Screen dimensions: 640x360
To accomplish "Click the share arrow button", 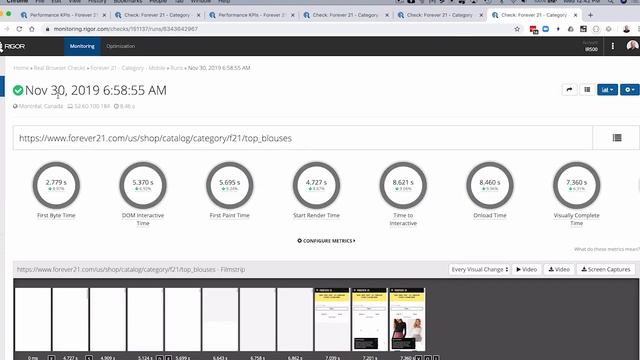I will point(569,90).
